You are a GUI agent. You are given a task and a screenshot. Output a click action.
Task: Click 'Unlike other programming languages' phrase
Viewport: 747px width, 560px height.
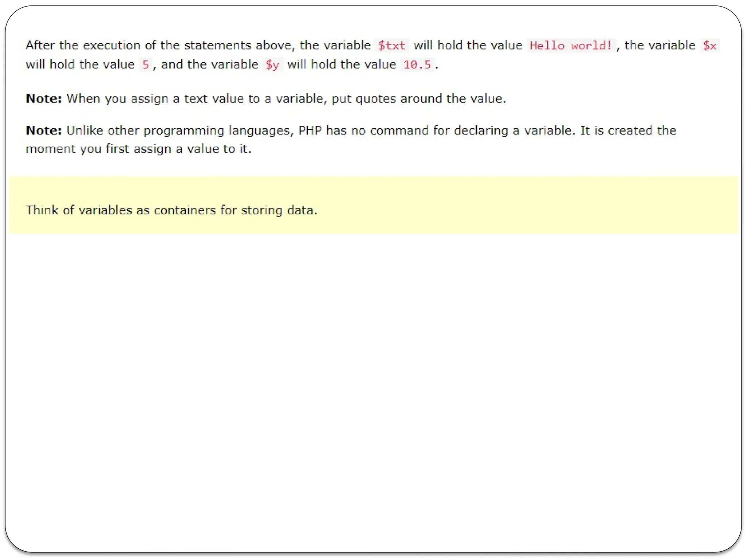(x=180, y=131)
